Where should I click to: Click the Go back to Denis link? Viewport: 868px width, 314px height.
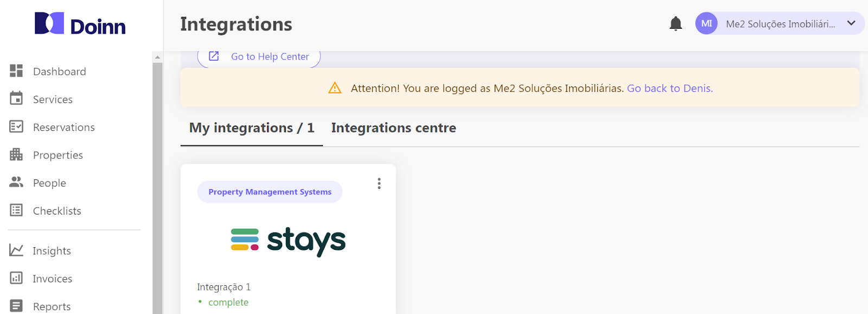coord(670,89)
